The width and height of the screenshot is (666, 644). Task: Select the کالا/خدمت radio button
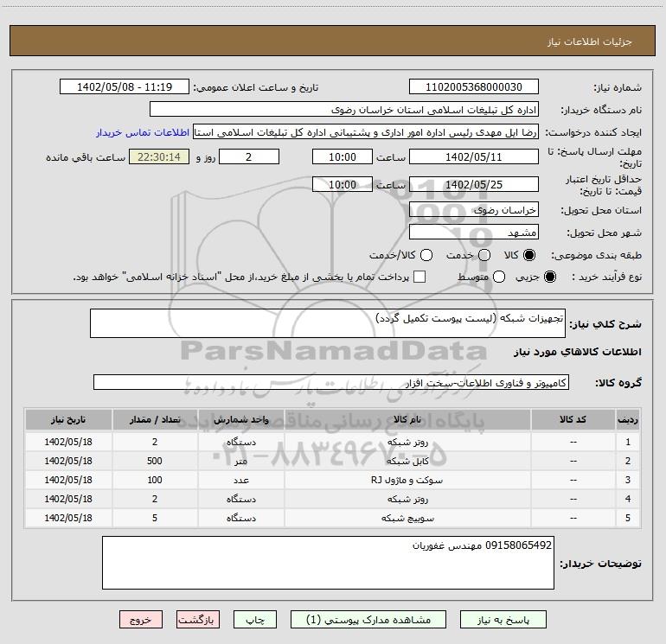point(426,255)
